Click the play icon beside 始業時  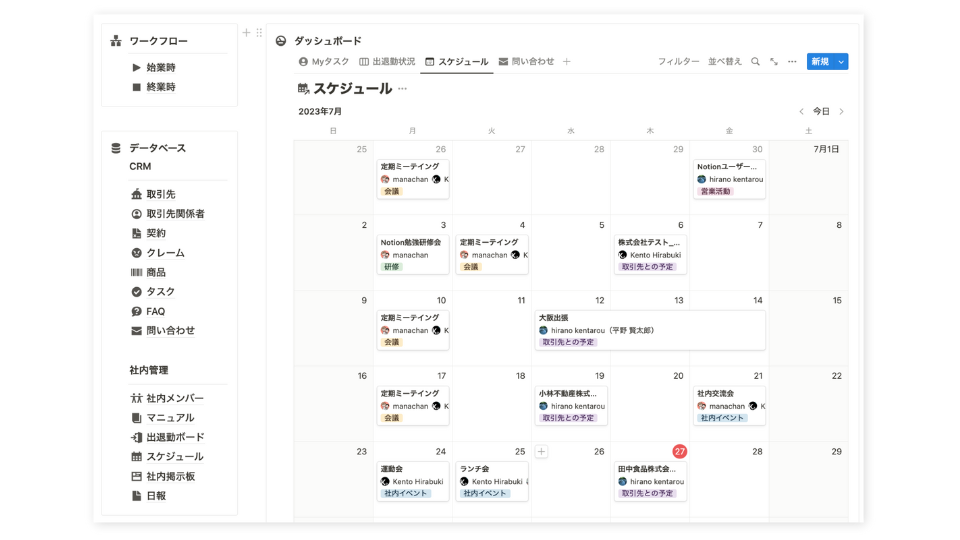[136, 68]
